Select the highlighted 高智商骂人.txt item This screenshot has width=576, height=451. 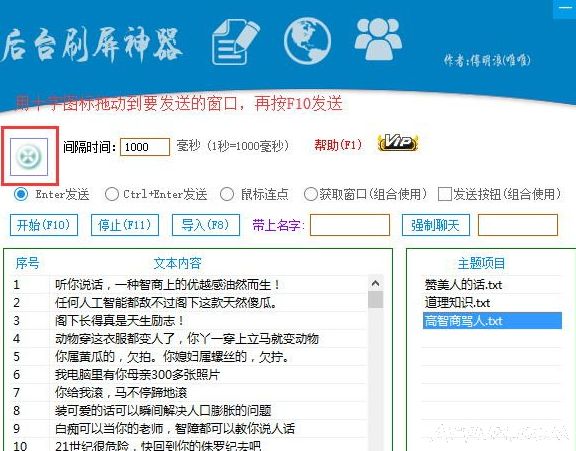click(x=492, y=321)
